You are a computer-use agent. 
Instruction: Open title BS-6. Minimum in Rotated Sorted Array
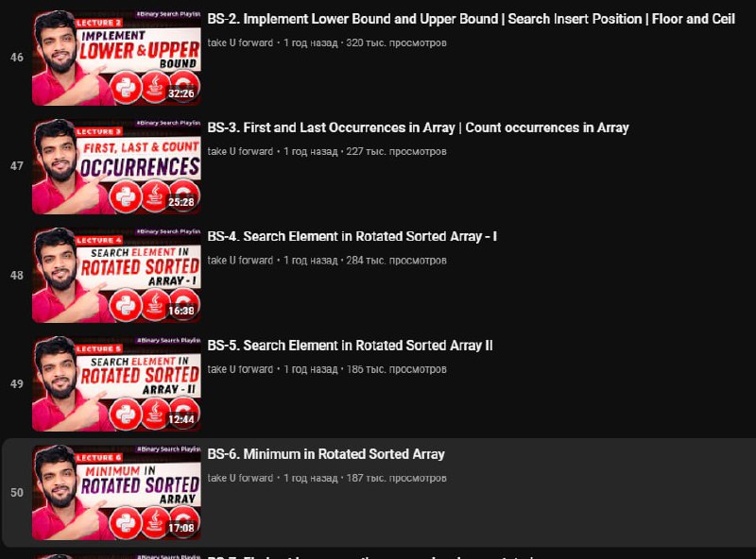click(x=326, y=454)
